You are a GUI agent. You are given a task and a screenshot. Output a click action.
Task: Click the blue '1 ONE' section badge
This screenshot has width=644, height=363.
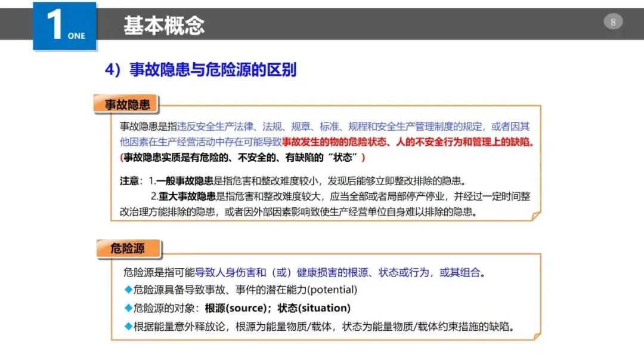[x=64, y=26]
